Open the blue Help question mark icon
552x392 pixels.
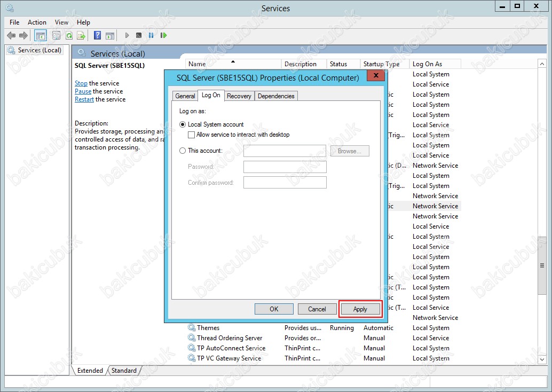coord(98,35)
